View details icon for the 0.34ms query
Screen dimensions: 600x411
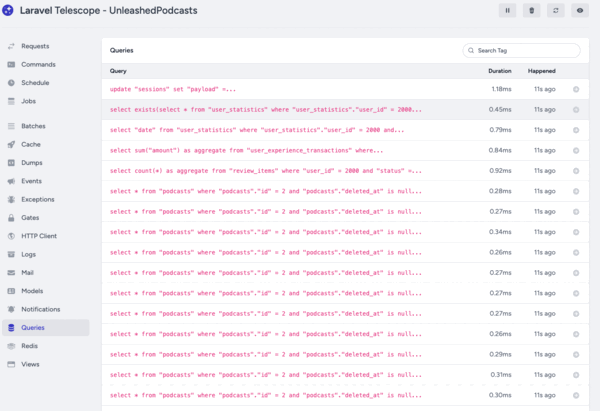(x=576, y=232)
